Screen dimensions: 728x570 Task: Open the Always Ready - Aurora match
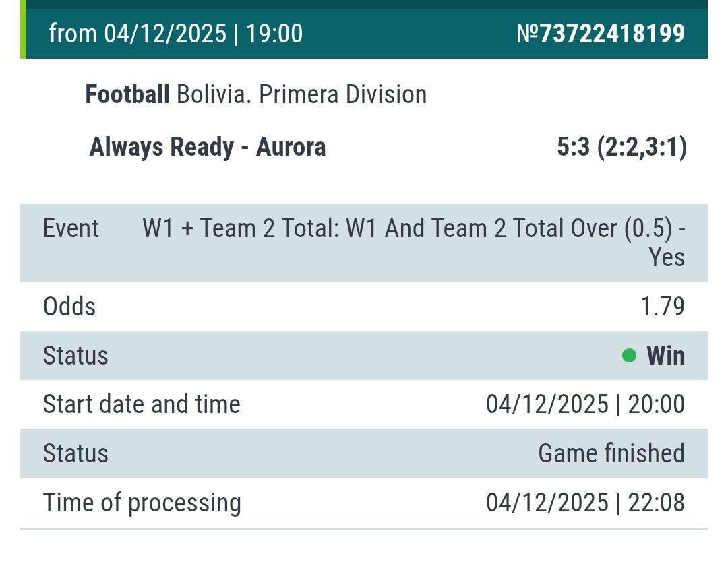pos(207,147)
